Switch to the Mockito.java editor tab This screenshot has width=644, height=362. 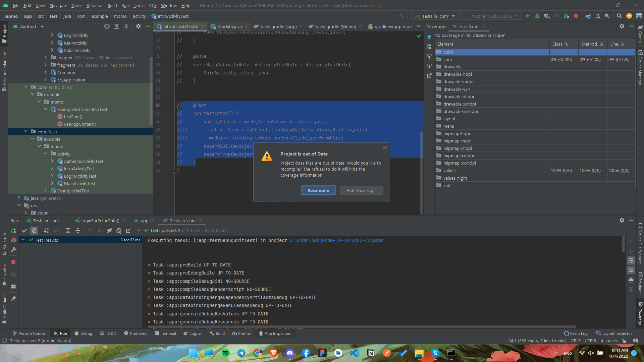[x=229, y=26]
